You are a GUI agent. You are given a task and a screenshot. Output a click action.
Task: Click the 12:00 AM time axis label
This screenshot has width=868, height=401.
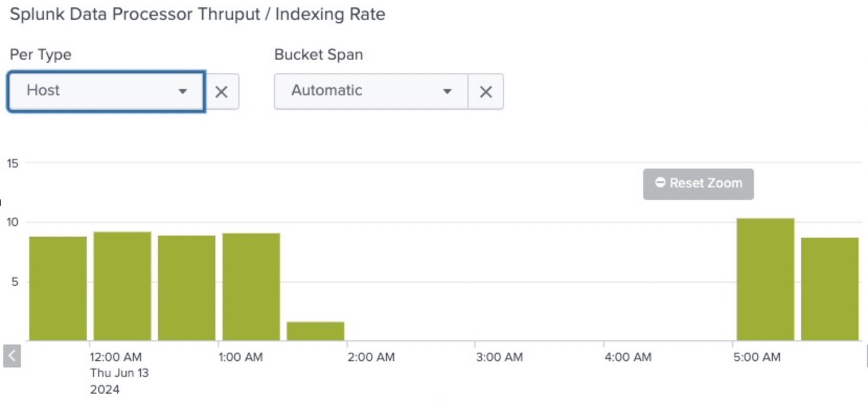116,357
